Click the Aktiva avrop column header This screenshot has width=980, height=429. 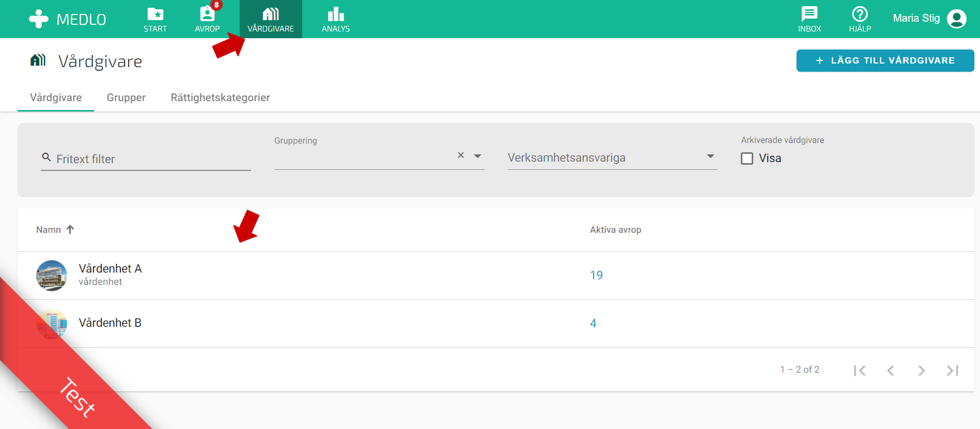[x=616, y=230]
